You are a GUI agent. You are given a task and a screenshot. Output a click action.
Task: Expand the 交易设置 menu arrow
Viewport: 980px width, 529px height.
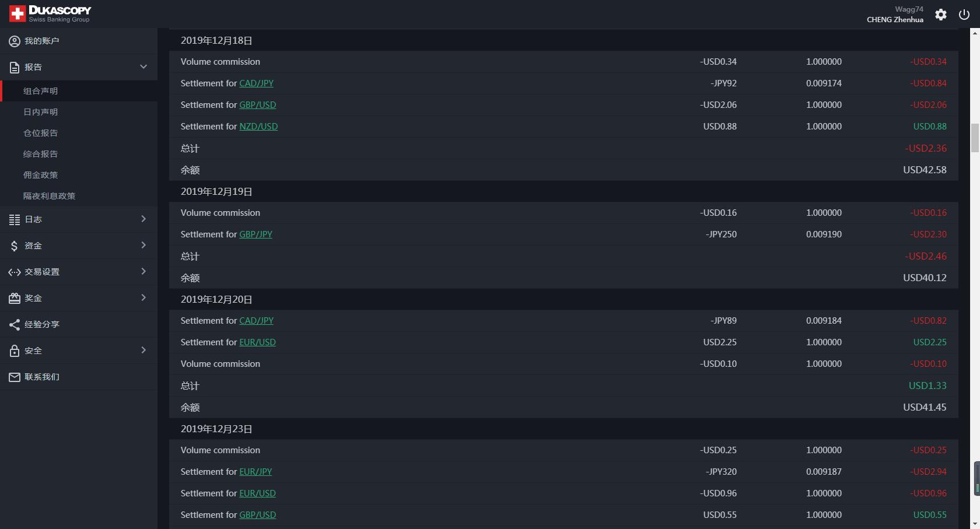tap(143, 271)
